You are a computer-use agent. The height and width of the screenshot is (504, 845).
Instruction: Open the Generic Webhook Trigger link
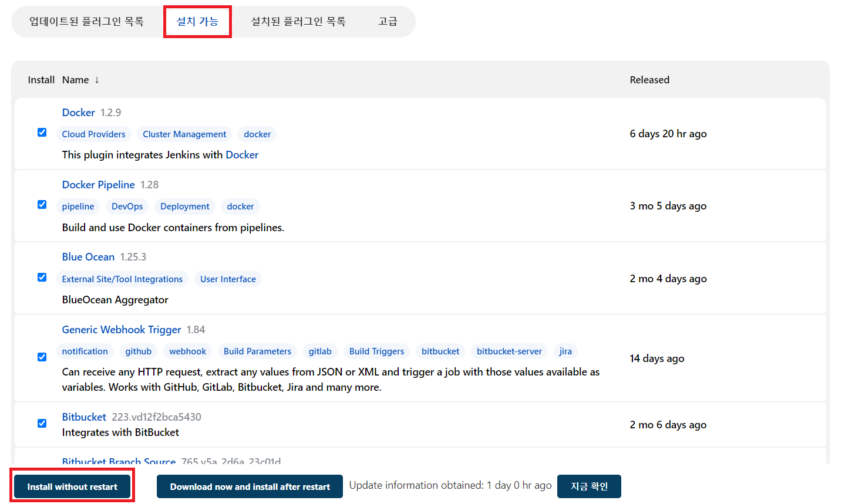pos(122,330)
